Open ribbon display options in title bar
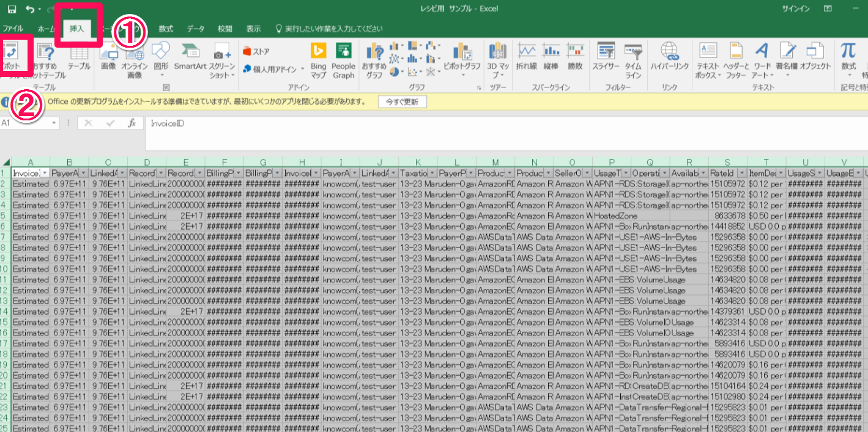This screenshot has width=868, height=432. (x=828, y=9)
